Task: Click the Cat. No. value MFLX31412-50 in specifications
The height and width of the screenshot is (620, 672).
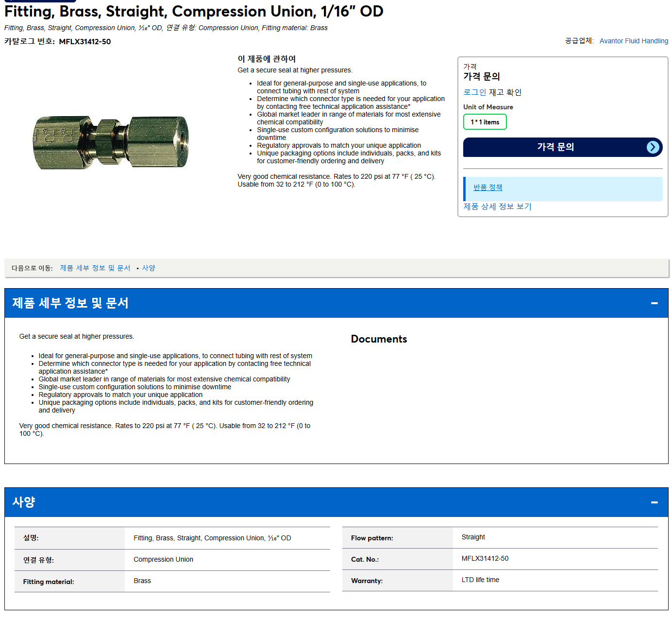Action: pos(485,559)
